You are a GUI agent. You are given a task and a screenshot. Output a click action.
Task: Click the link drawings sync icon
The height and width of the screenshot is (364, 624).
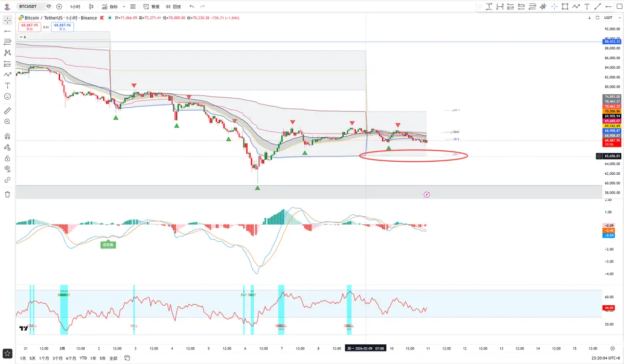pos(7,180)
